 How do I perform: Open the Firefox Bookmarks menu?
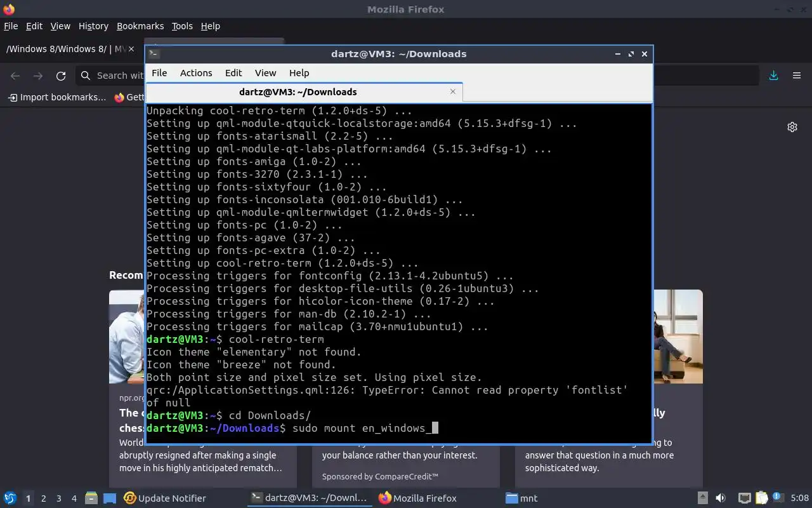[140, 26]
